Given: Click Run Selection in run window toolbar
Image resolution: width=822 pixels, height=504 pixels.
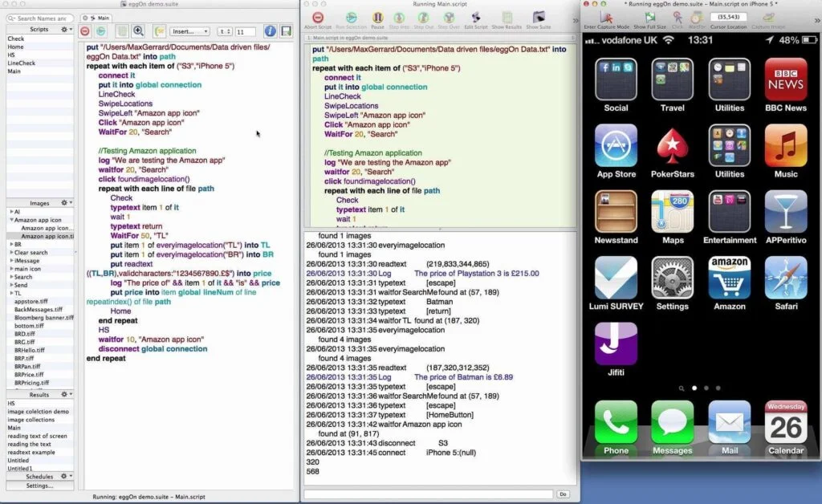Looking at the screenshot, I should pos(352,19).
